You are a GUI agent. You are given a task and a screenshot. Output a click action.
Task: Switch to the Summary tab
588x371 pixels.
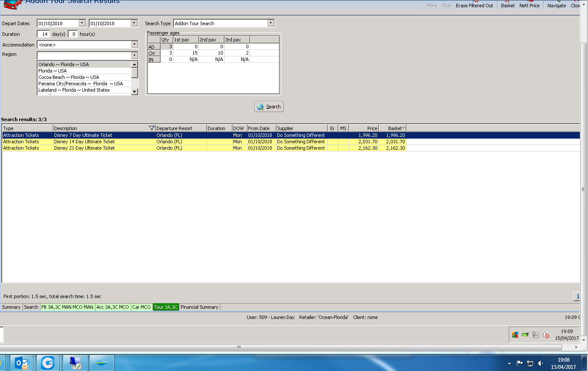(x=11, y=307)
